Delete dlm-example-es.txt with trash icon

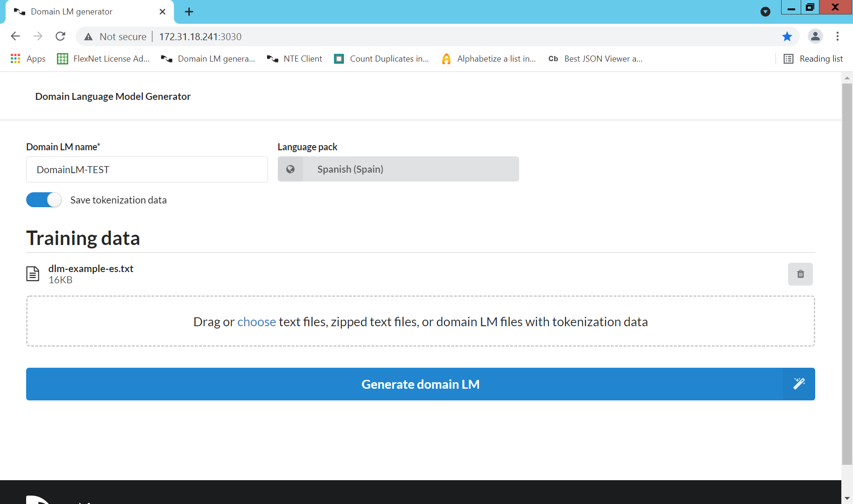pos(800,274)
